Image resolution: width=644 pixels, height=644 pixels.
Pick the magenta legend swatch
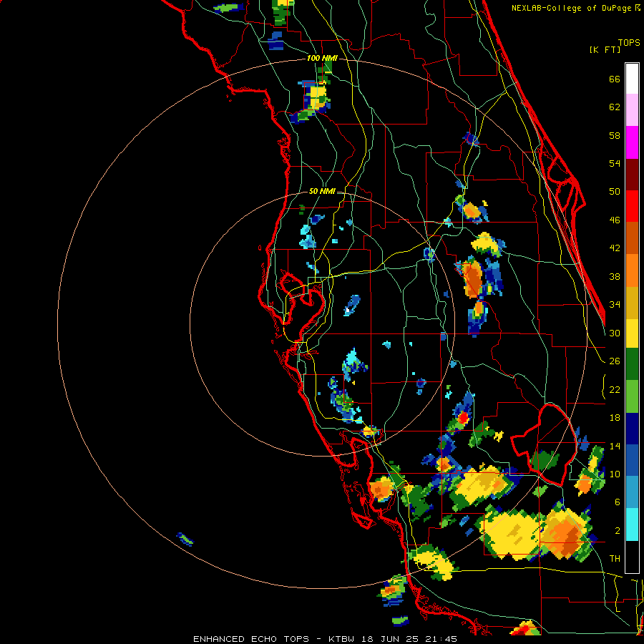[632, 142]
